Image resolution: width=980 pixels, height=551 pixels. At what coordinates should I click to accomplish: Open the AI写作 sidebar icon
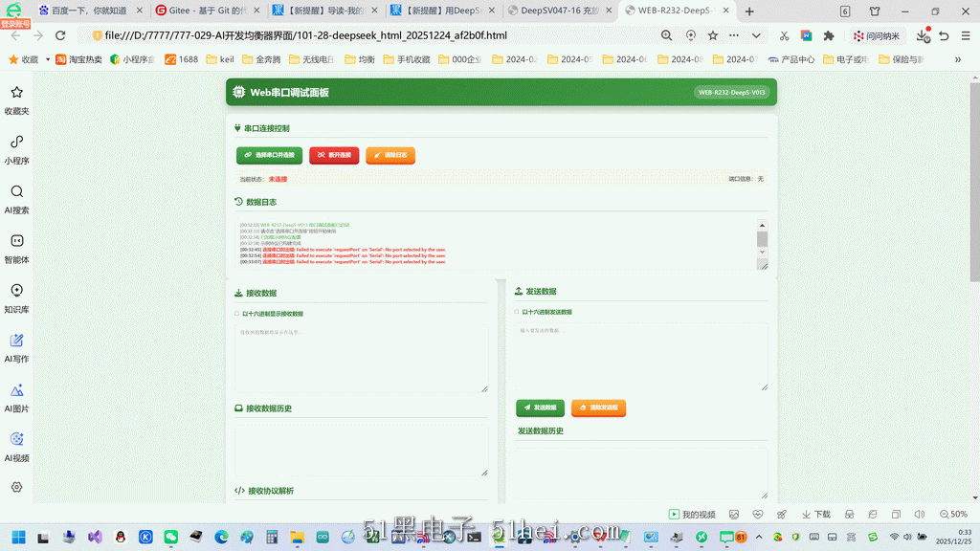coord(17,347)
